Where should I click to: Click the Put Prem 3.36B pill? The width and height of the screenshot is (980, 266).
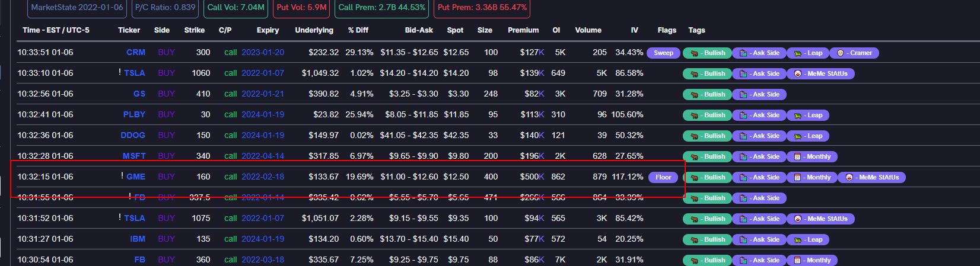[x=482, y=8]
